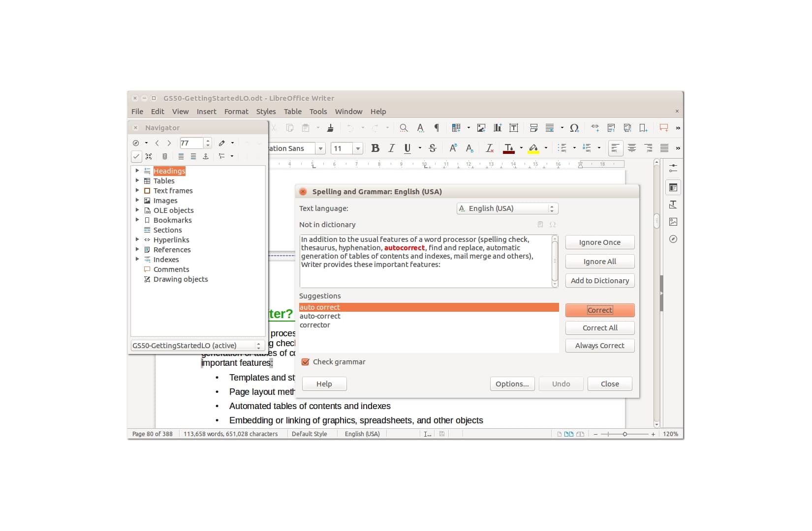Expand the Tables tree node
This screenshot has width=812, height=531.
pos(137,180)
